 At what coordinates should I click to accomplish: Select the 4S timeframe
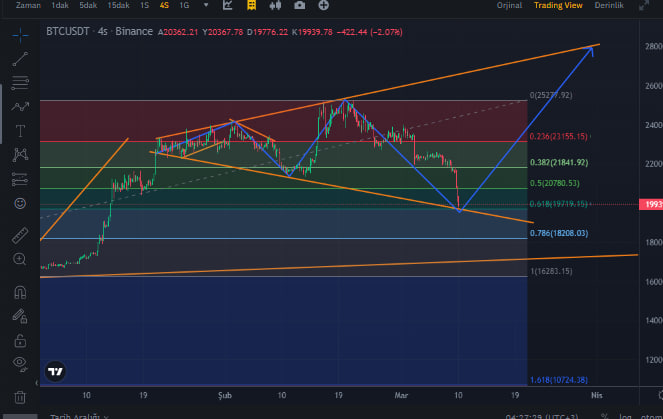coord(164,5)
